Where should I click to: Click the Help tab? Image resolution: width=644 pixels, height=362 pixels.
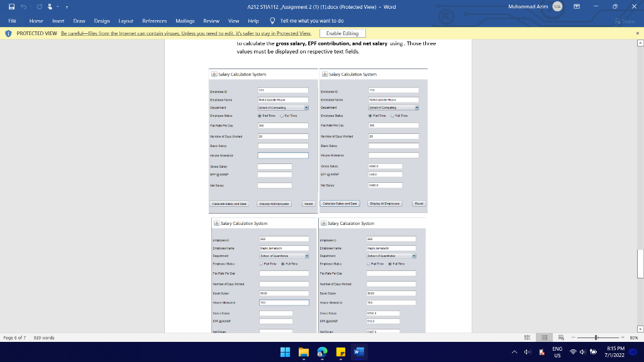(x=253, y=21)
